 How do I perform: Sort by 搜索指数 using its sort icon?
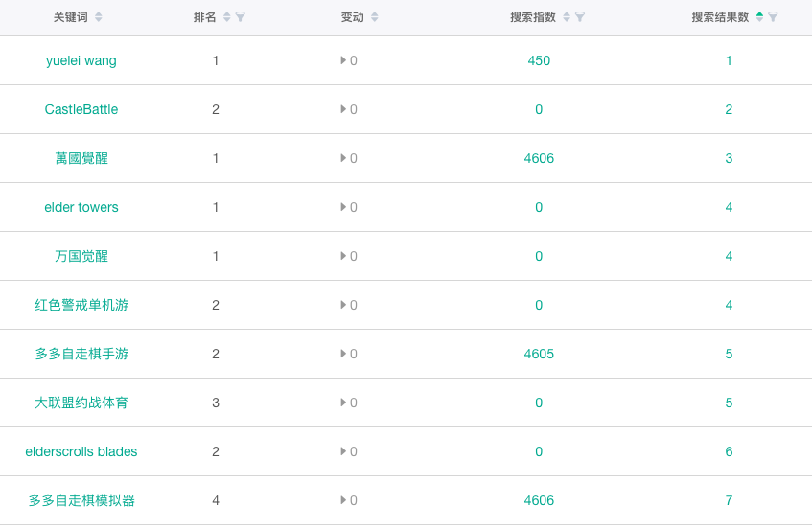point(567,17)
